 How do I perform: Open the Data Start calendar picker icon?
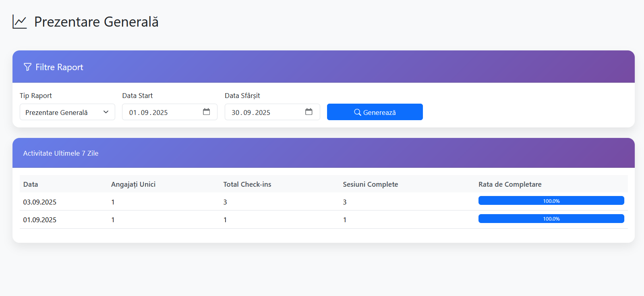click(x=206, y=112)
